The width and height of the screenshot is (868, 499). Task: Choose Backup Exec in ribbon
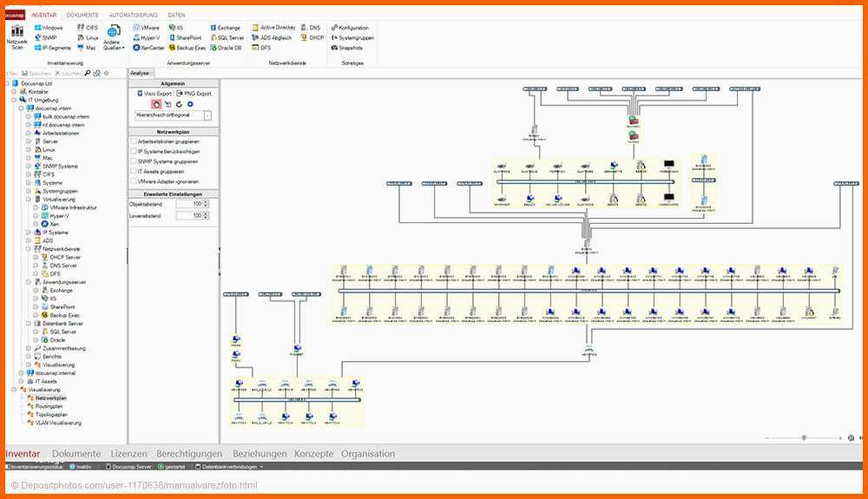[x=187, y=48]
